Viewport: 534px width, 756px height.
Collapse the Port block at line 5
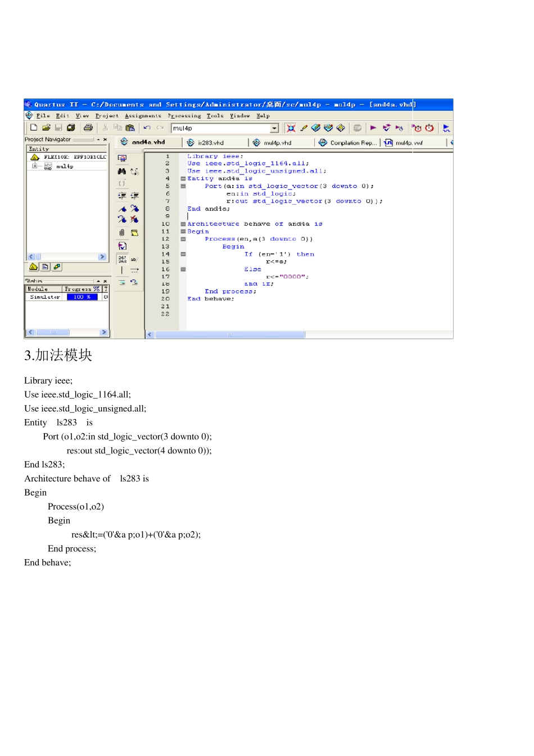point(183,186)
